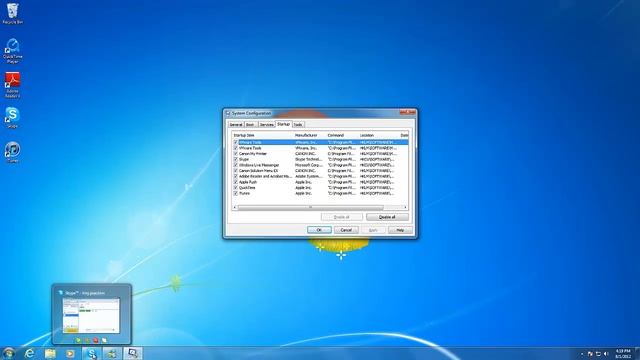Select the Startup tab
The image size is (640, 360).
click(283, 124)
